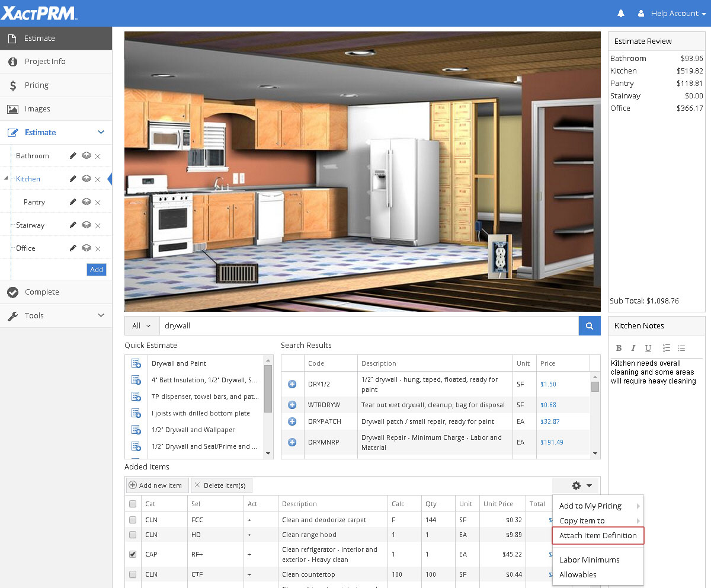Open the All category filter dropdown
This screenshot has height=588, width=711.
tap(142, 325)
